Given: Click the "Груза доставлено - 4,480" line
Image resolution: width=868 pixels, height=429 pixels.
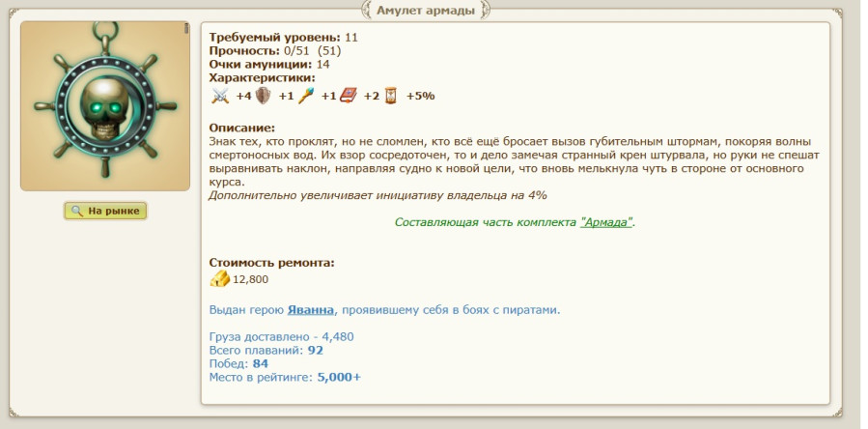Looking at the screenshot, I should (x=281, y=336).
